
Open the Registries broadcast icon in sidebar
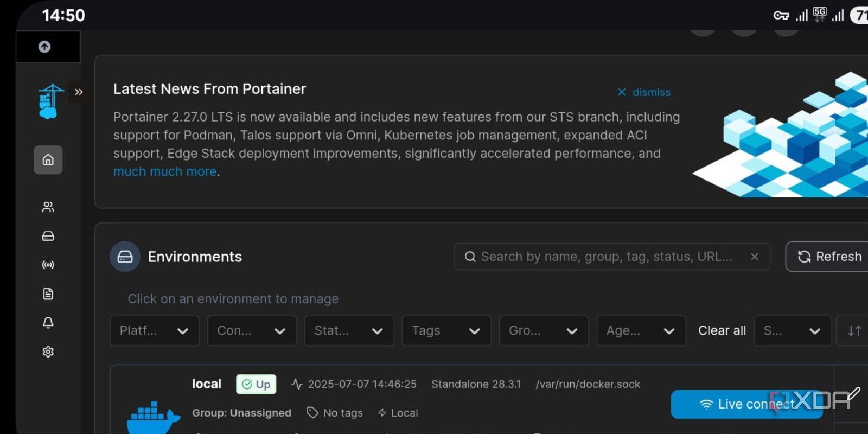tap(48, 265)
